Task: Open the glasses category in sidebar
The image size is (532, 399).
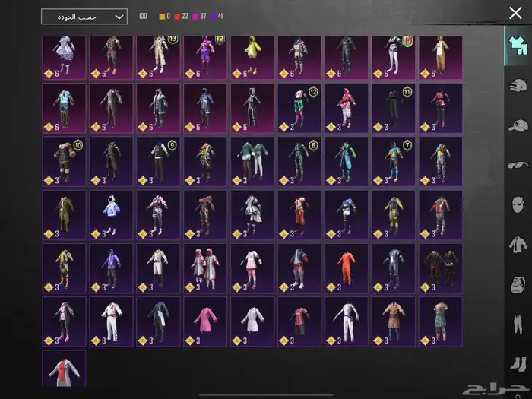Action: click(x=518, y=165)
